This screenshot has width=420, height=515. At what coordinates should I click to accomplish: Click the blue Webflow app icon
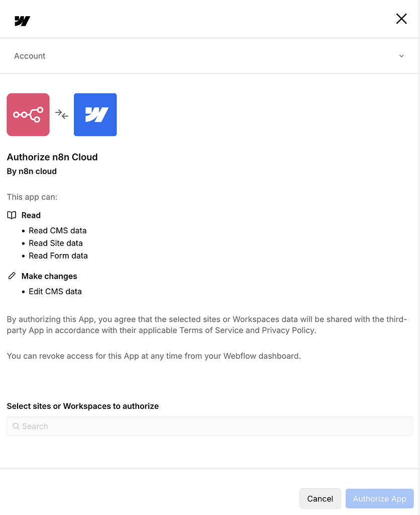pyautogui.click(x=95, y=115)
